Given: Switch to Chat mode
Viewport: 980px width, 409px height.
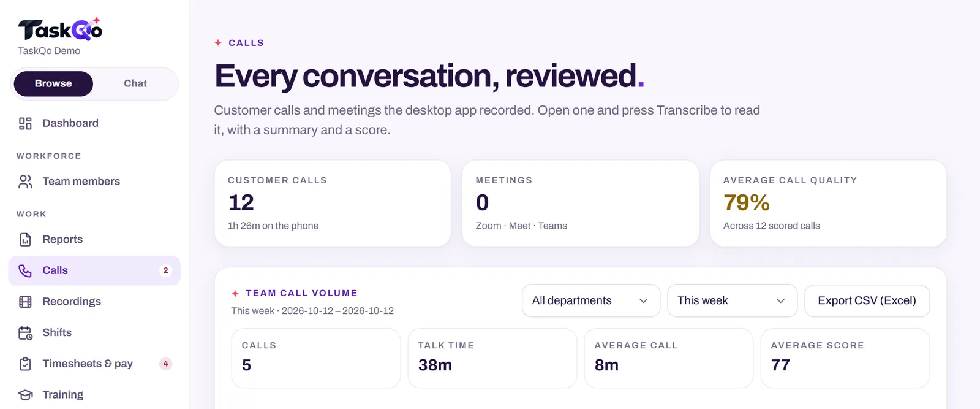Looking at the screenshot, I should [135, 83].
